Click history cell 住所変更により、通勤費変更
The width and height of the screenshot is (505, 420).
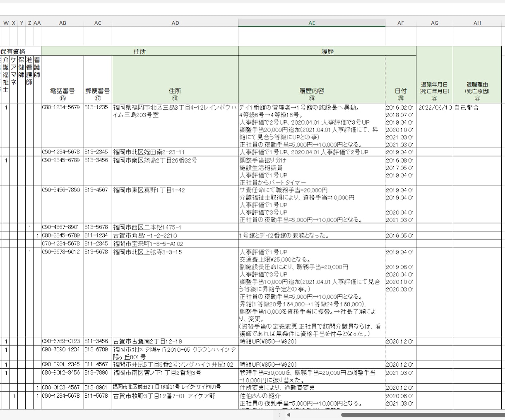tap(312, 388)
